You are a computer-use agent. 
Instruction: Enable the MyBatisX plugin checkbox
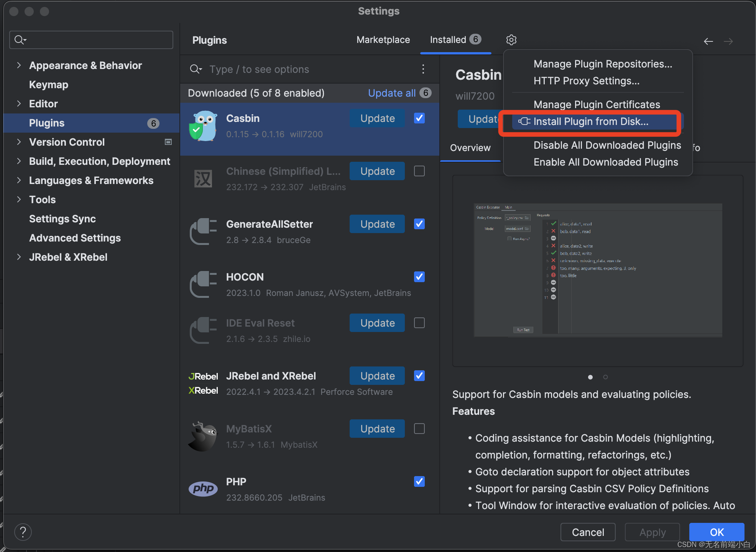[419, 429]
